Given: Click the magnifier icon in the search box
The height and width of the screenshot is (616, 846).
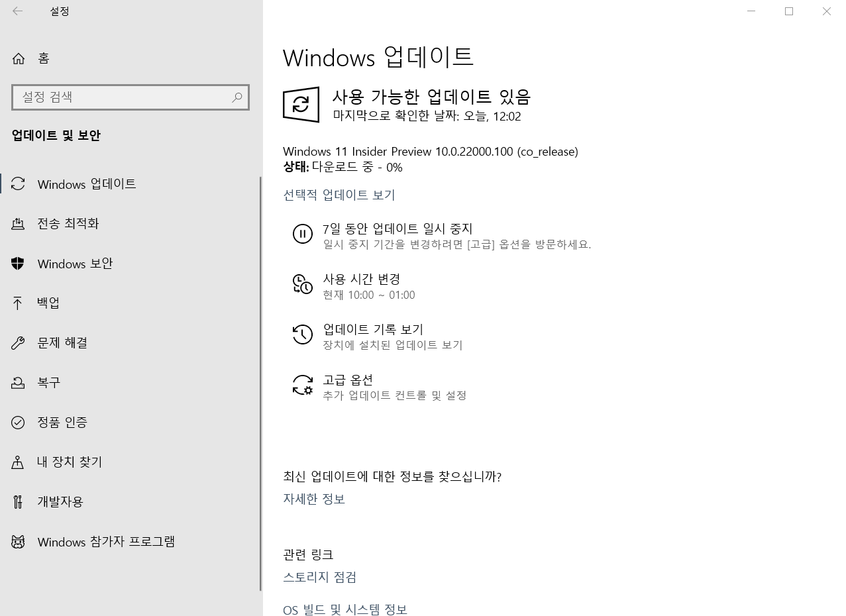Looking at the screenshot, I should pyautogui.click(x=237, y=97).
